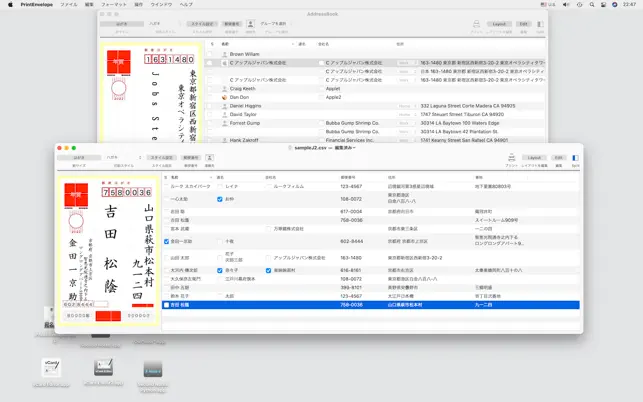Open the 編集 menu in menu bar
The height and width of the screenshot is (402, 643).
(89, 5)
